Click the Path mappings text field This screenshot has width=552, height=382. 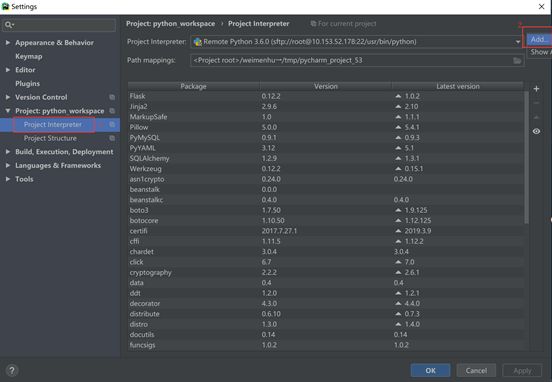pos(357,61)
